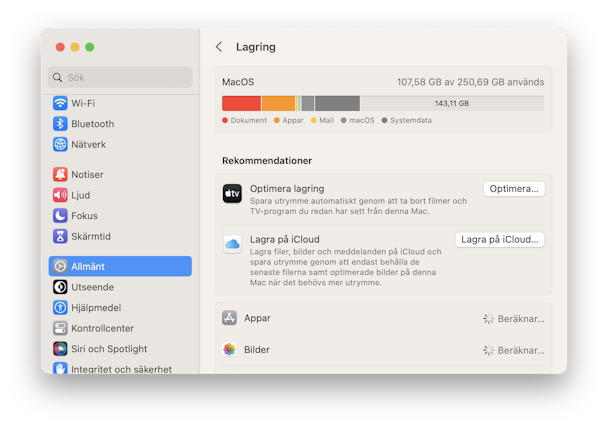
Task: Open the Bilder storage row label
Action: click(257, 349)
